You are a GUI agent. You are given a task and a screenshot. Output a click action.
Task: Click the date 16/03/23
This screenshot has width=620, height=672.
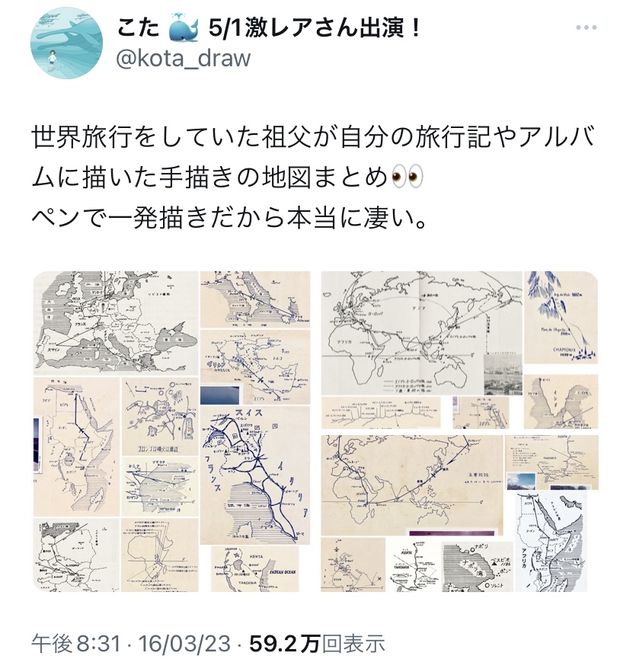coord(184,643)
